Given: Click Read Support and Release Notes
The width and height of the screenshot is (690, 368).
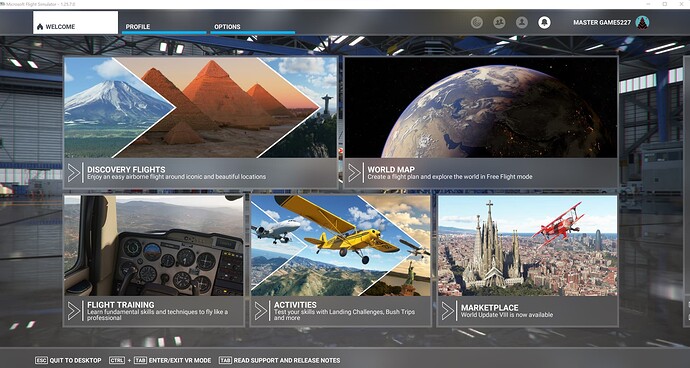Looking at the screenshot, I should (x=279, y=361).
